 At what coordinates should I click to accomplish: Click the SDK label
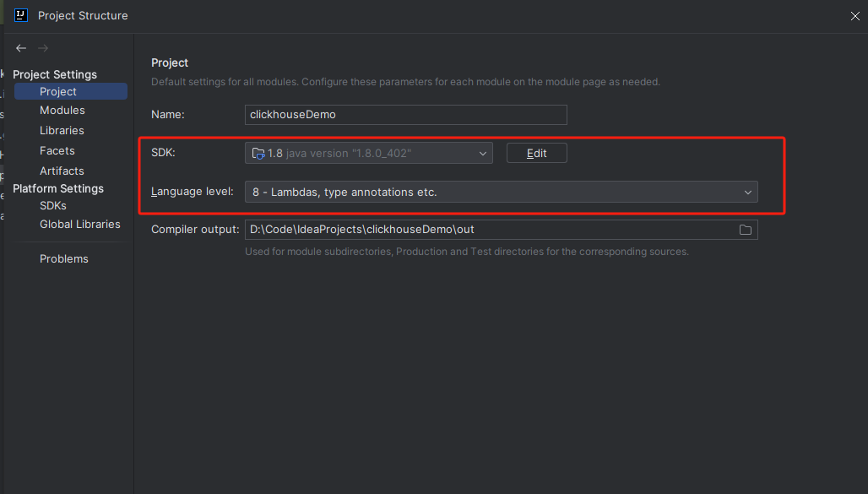(163, 152)
